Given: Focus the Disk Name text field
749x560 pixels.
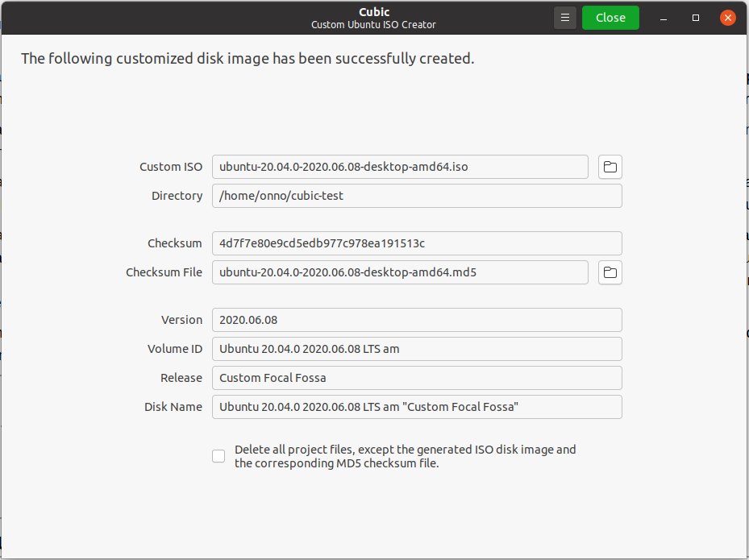Looking at the screenshot, I should coord(417,407).
